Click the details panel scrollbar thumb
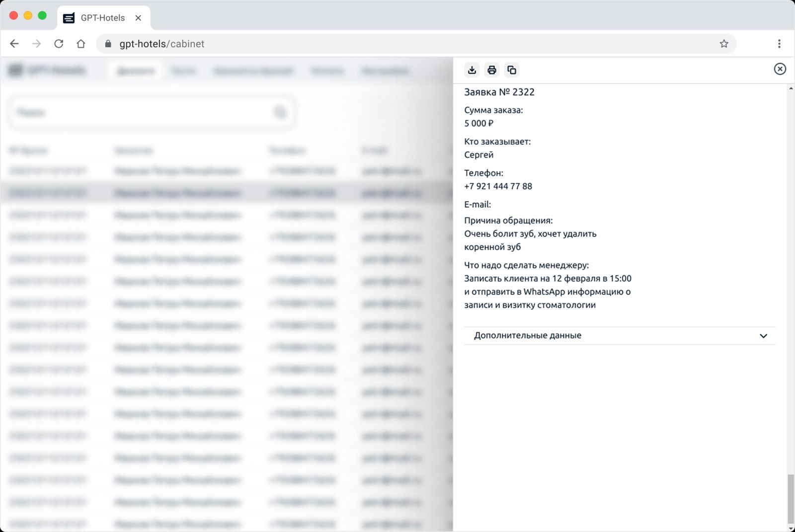This screenshot has width=795, height=532. click(791, 499)
